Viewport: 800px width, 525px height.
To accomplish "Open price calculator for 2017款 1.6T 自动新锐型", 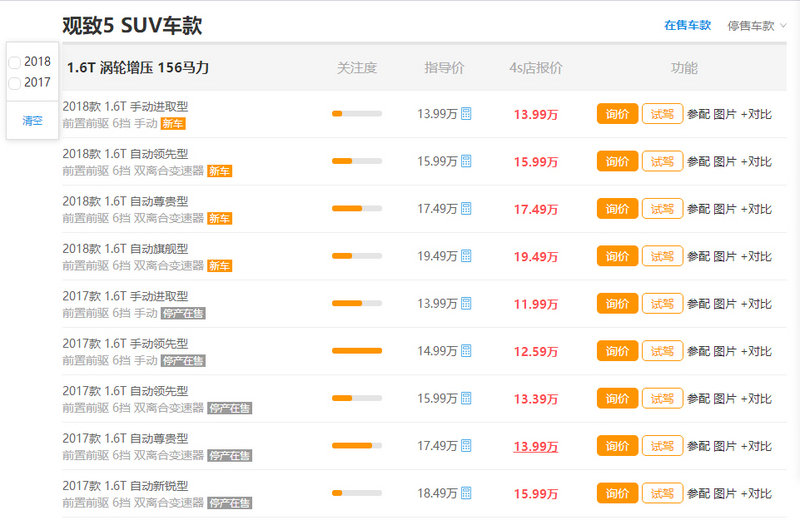I will coord(466,493).
